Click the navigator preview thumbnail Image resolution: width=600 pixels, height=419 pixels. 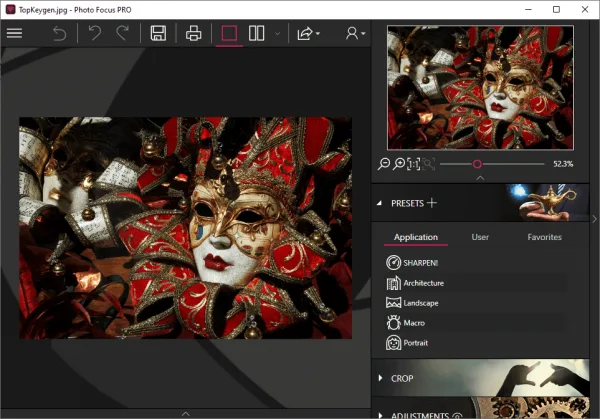tap(480, 88)
